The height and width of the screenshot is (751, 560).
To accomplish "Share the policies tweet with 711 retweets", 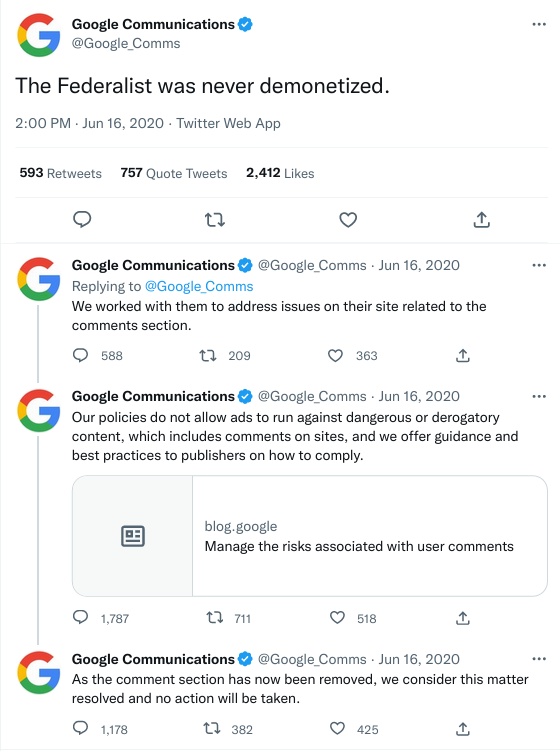I will 463,618.
